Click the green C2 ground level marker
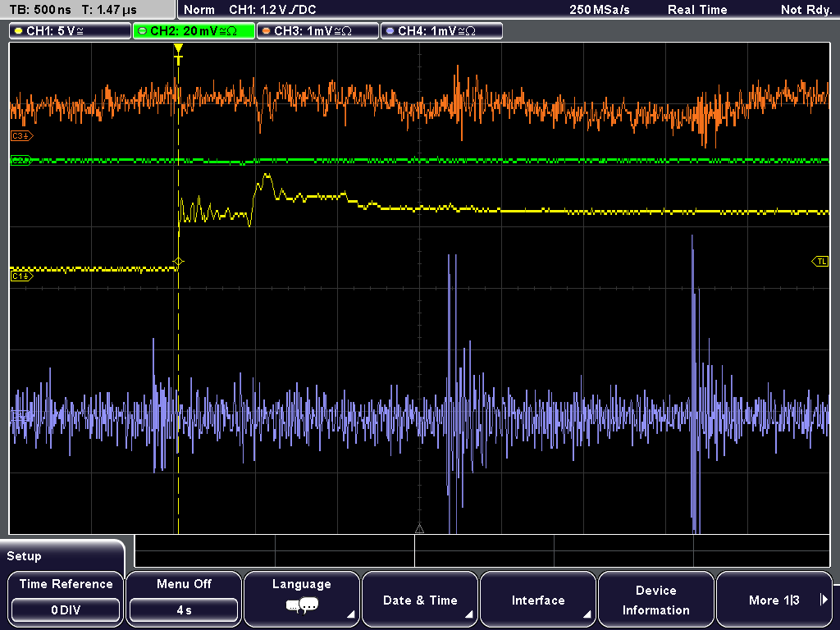 [21, 160]
